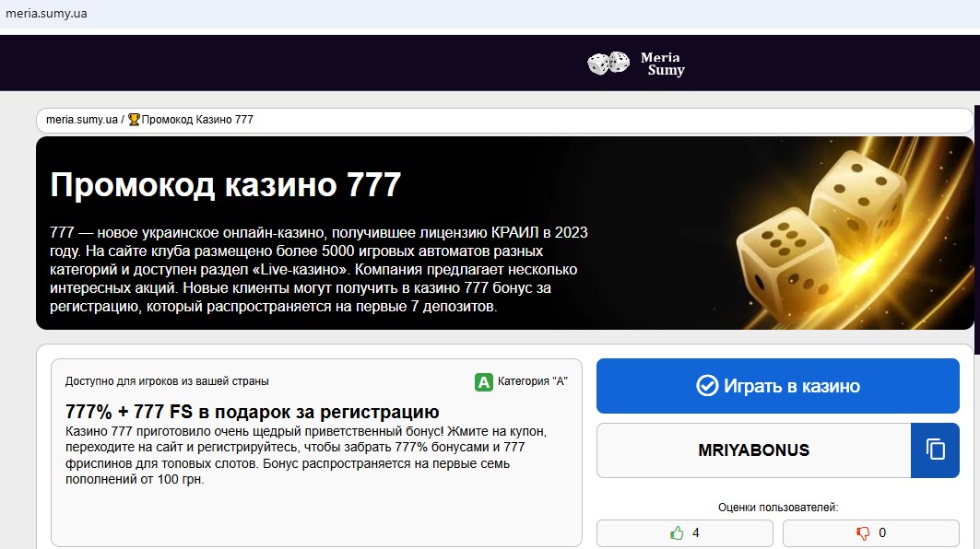
Task: Open the Meria Sumy site name link
Action: point(662,64)
